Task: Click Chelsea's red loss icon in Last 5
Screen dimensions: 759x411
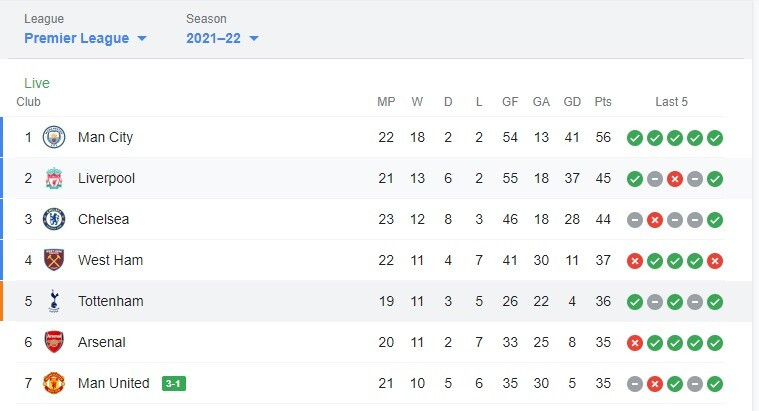Action: (654, 220)
